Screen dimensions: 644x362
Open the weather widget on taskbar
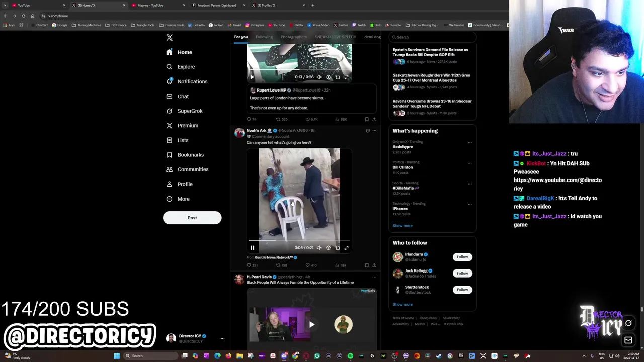17,356
